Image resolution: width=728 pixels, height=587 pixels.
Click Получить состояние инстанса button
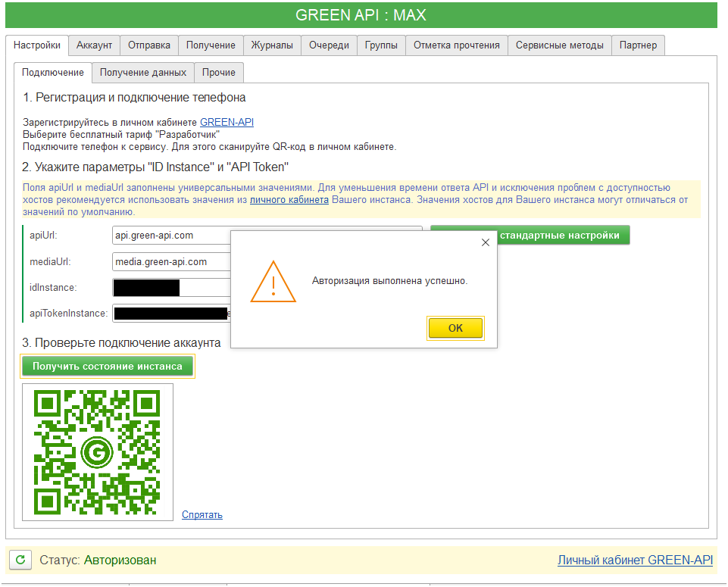[x=107, y=367]
